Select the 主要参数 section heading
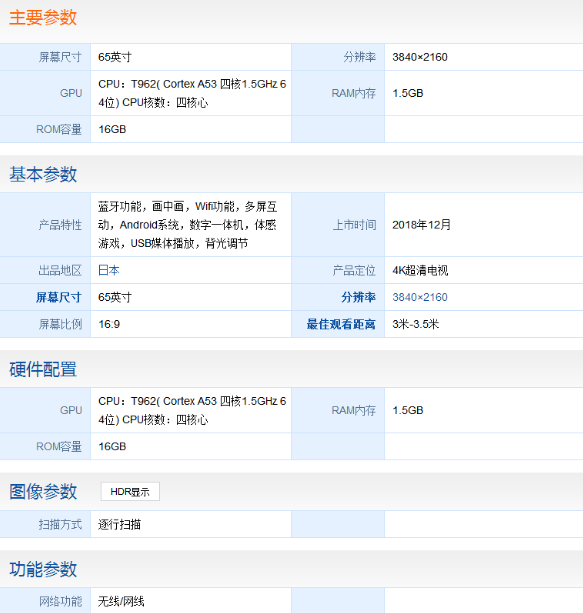Screen dimensions: 583x613 coord(43,18)
